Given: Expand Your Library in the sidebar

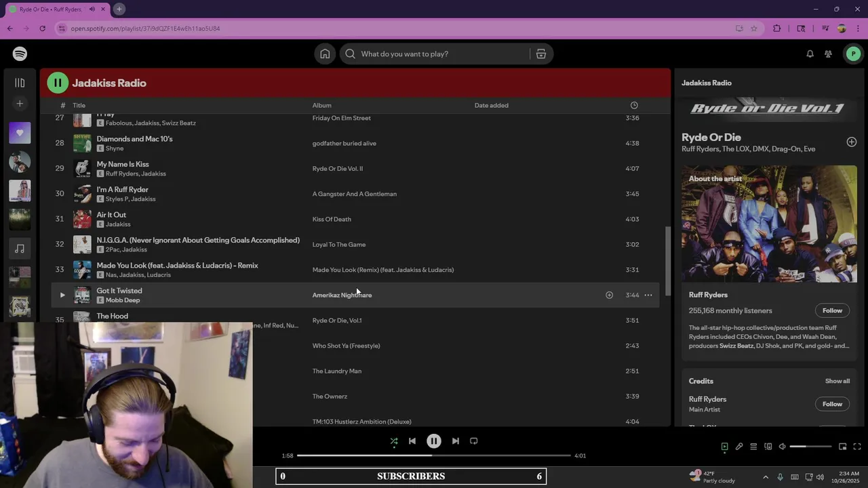Looking at the screenshot, I should click(20, 83).
